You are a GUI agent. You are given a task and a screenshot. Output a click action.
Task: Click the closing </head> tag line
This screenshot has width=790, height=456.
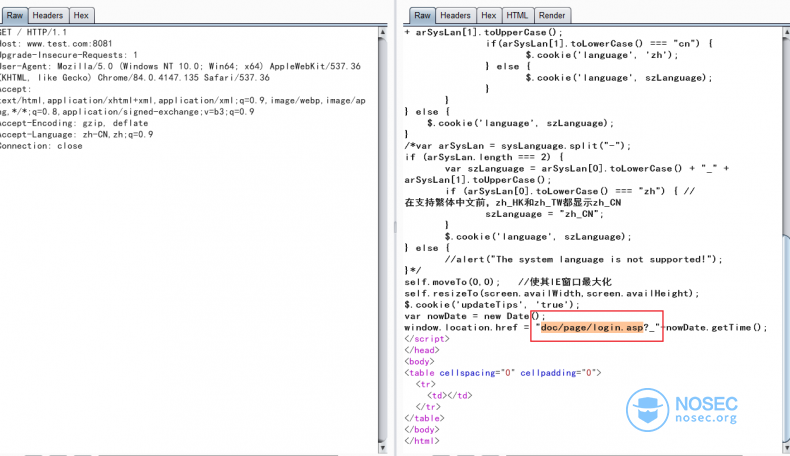coord(422,350)
